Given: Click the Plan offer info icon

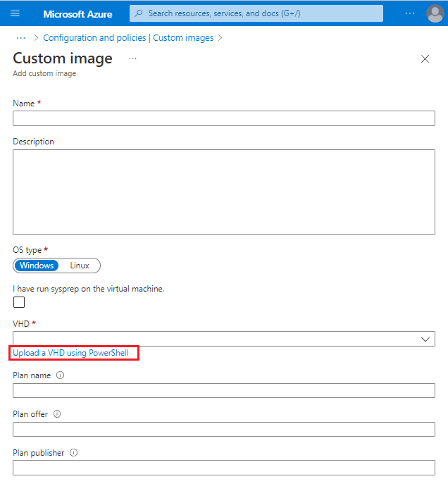Looking at the screenshot, I should tap(57, 414).
